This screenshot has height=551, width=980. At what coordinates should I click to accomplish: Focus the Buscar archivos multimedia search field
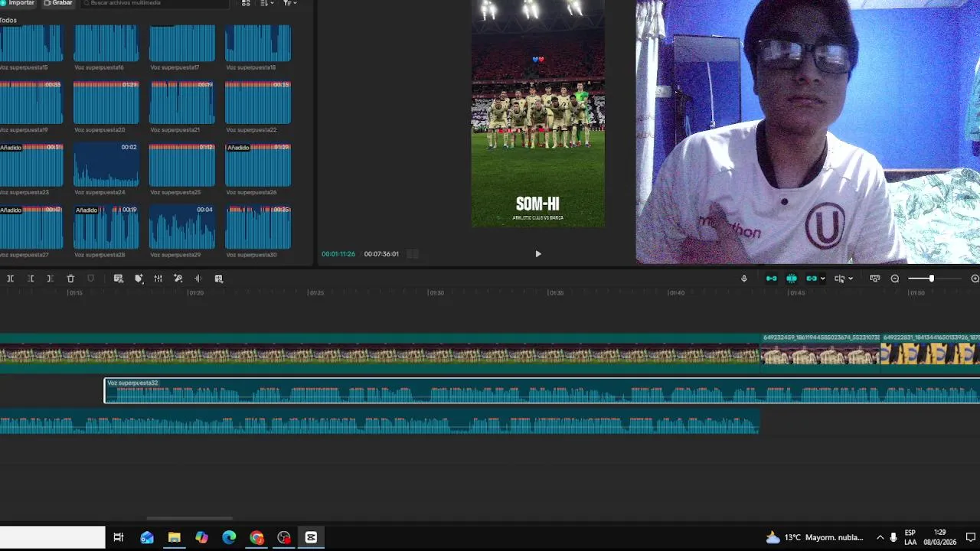coord(155,3)
